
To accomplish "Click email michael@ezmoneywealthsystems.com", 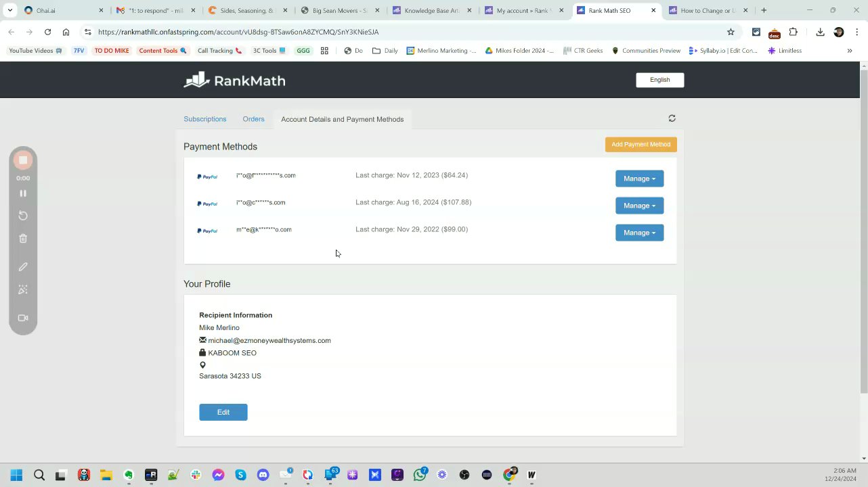I will pyautogui.click(x=269, y=341).
